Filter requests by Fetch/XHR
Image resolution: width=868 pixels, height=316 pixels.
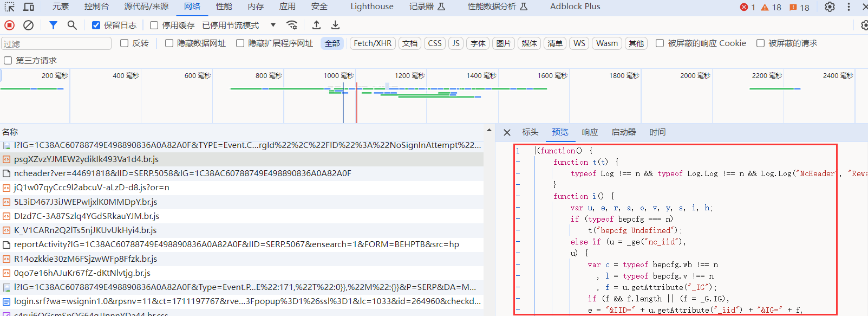tap(372, 43)
